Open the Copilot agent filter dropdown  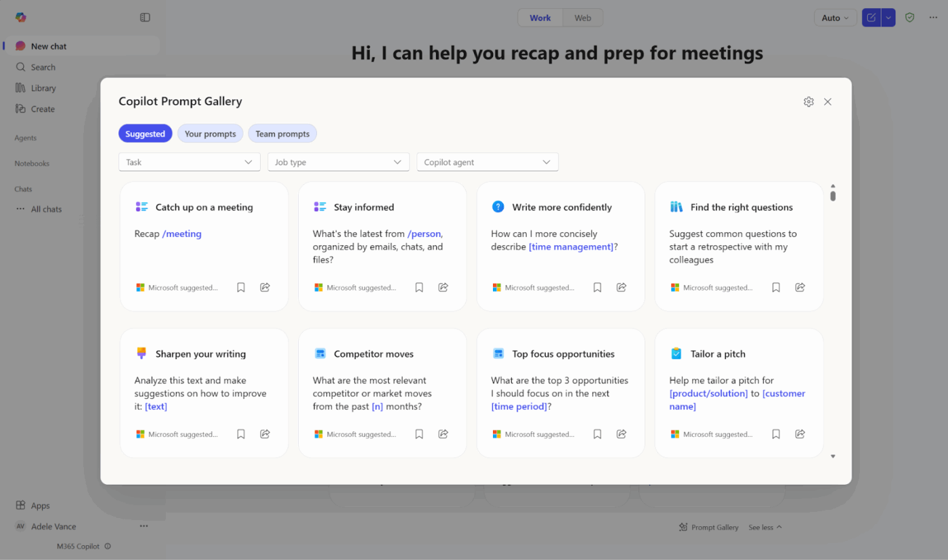pyautogui.click(x=487, y=162)
